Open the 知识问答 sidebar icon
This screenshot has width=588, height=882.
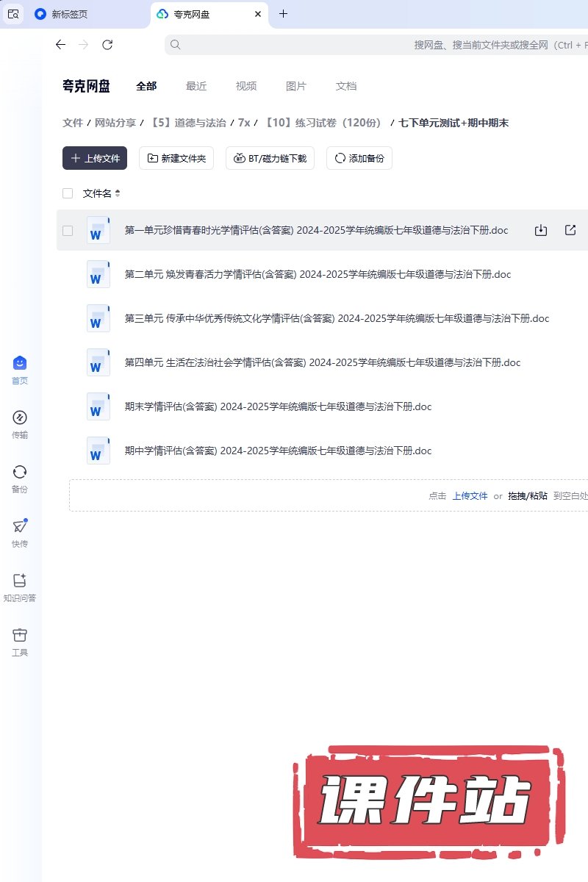[20, 581]
